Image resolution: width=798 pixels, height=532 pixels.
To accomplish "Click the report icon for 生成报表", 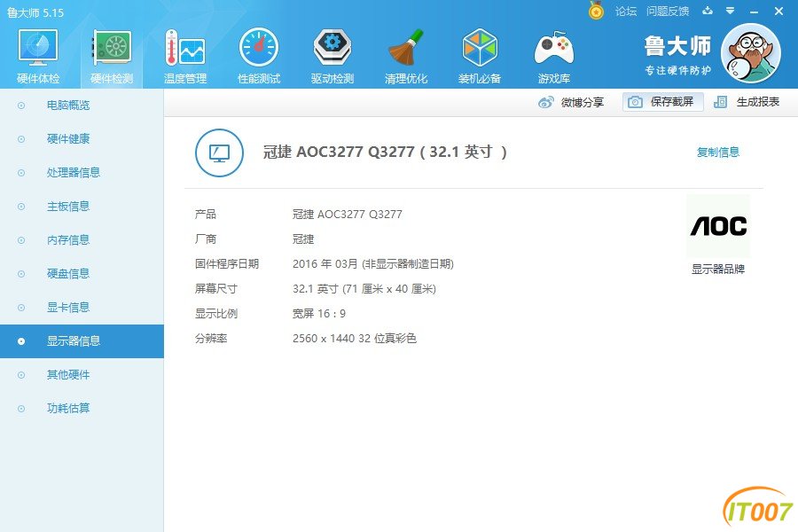I will (720, 102).
